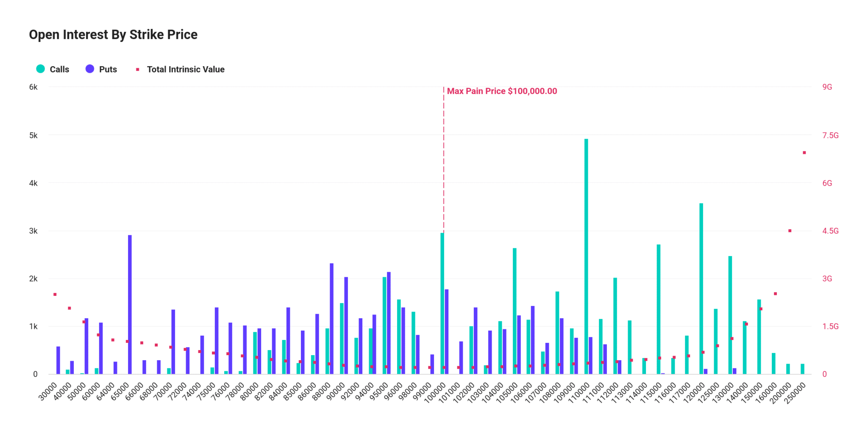Click the intrinsic value marker at 30000

[x=55, y=294]
